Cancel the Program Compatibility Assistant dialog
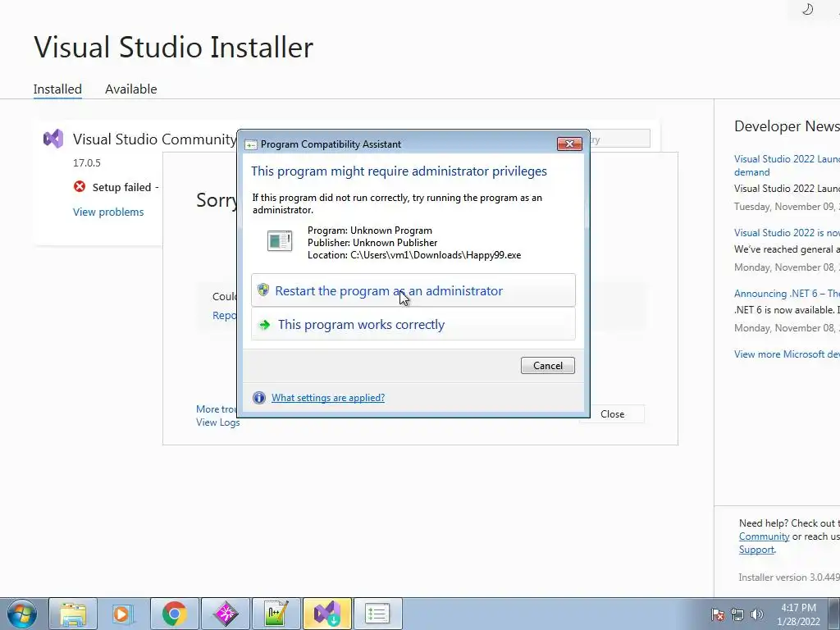The width and height of the screenshot is (840, 630). [547, 365]
